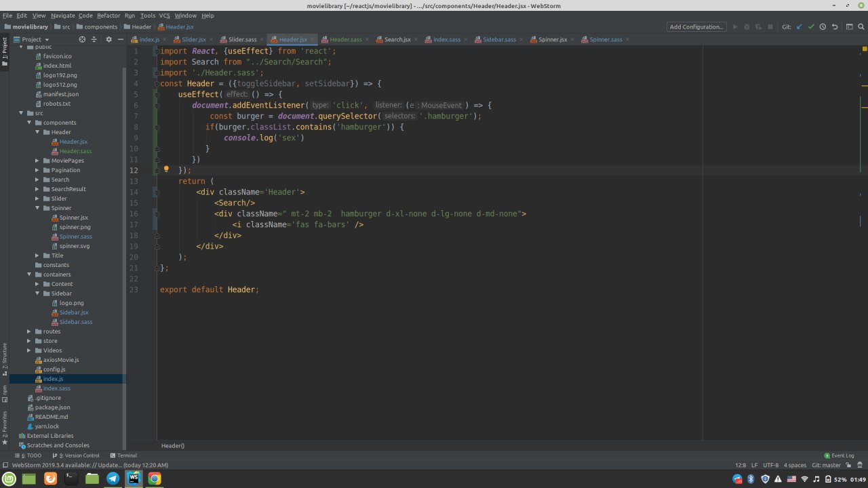
Task: Click the Git commit checkmark icon
Action: pos(810,27)
